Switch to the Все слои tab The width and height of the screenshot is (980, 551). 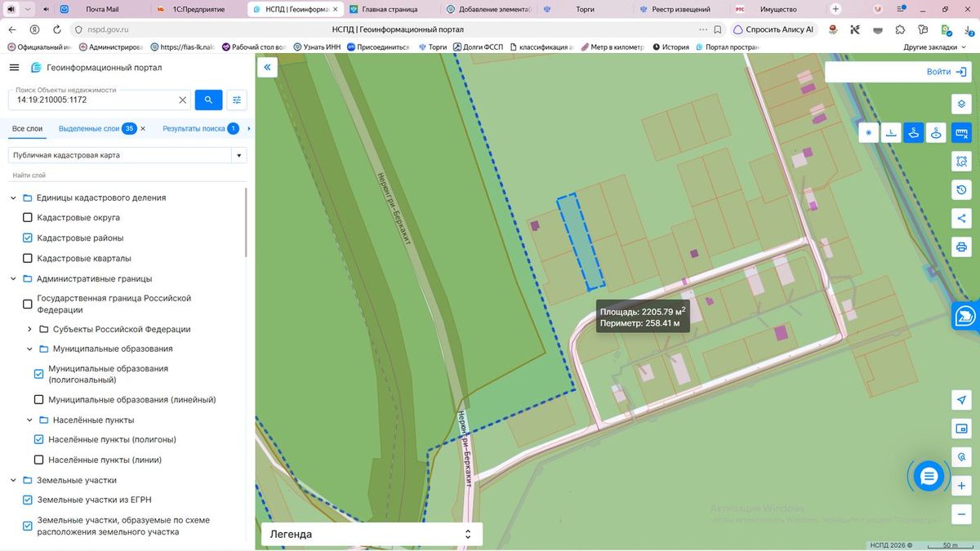tap(27, 129)
